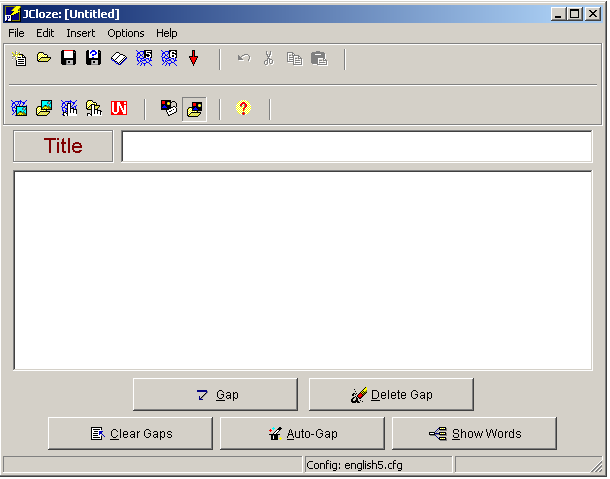This screenshot has height=479, width=610.
Task: Insert picture from local file via folder-picture icon
Action: pos(44,108)
